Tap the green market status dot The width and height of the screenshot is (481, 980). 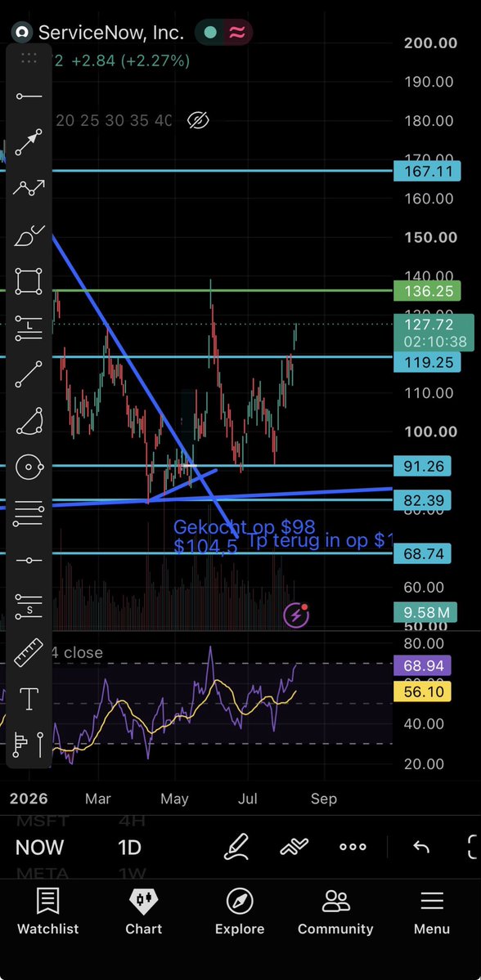pos(211,33)
